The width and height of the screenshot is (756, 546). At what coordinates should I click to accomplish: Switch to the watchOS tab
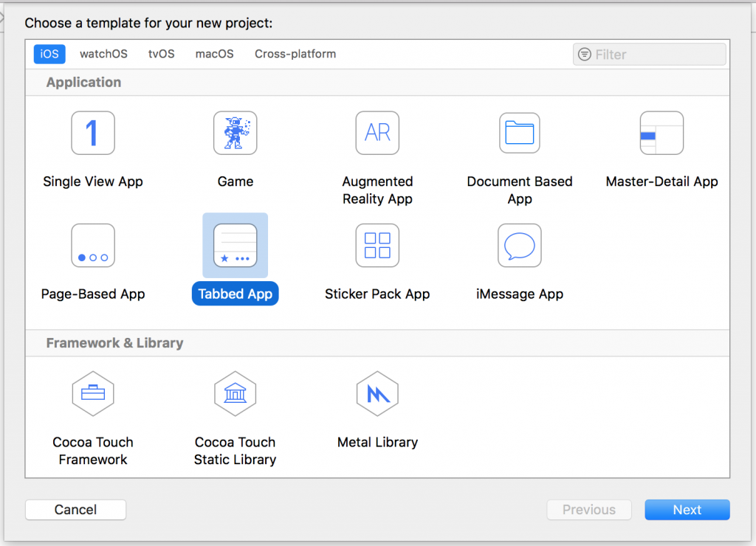pyautogui.click(x=103, y=54)
